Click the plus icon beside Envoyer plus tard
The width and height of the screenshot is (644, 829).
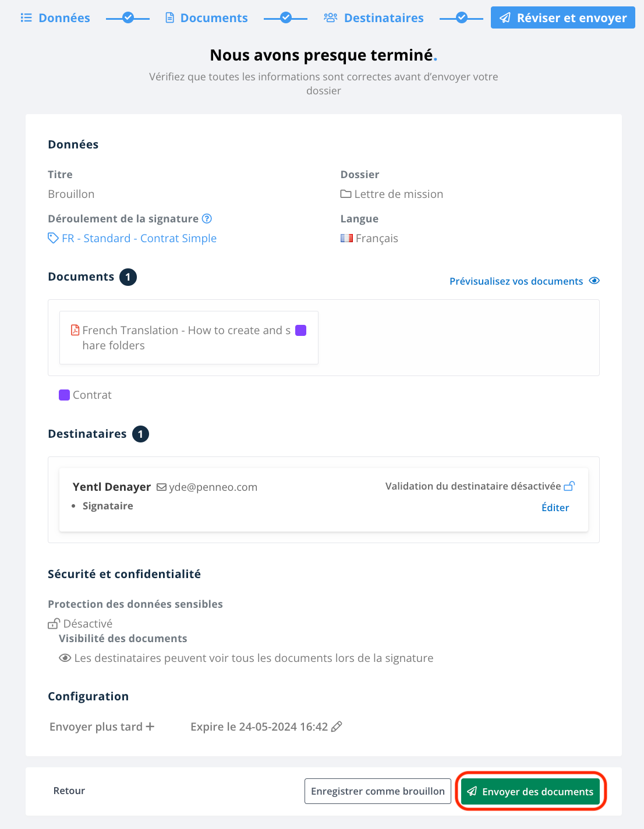pyautogui.click(x=150, y=727)
